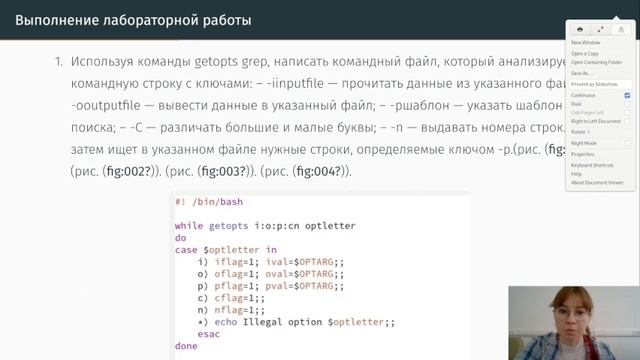Image resolution: width=640 pixels, height=360 pixels.
Task: Click the "done" keyword in code
Action: tap(186, 346)
